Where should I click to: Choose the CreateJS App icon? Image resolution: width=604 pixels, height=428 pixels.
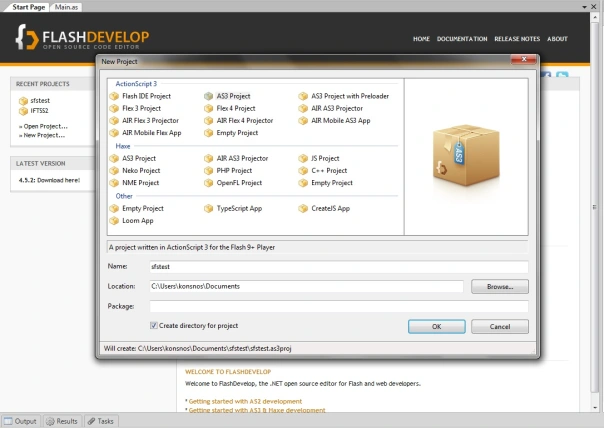click(x=303, y=208)
